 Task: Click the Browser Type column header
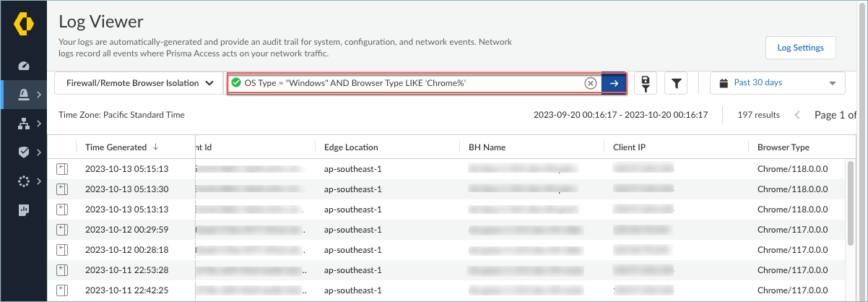click(783, 147)
